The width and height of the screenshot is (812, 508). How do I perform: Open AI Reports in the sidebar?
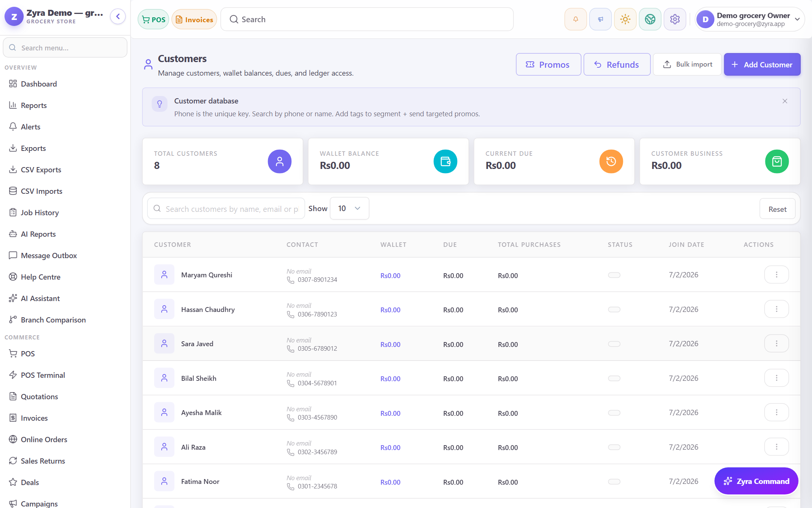click(x=38, y=234)
